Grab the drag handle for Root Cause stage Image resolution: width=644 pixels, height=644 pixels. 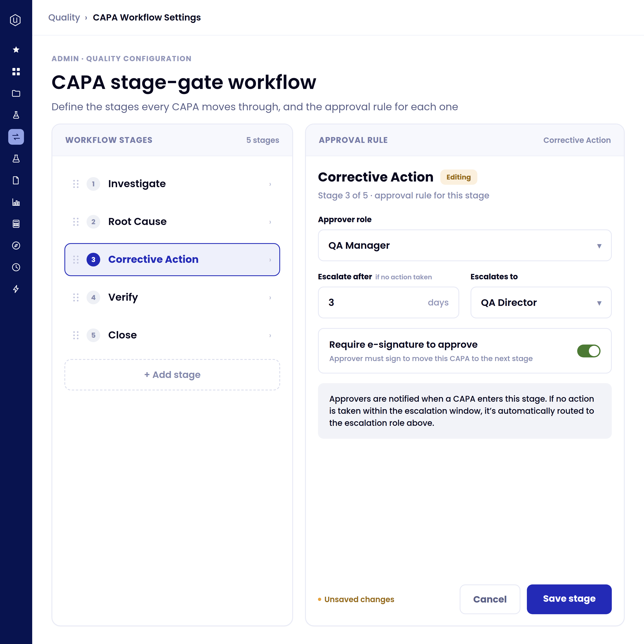pyautogui.click(x=76, y=222)
